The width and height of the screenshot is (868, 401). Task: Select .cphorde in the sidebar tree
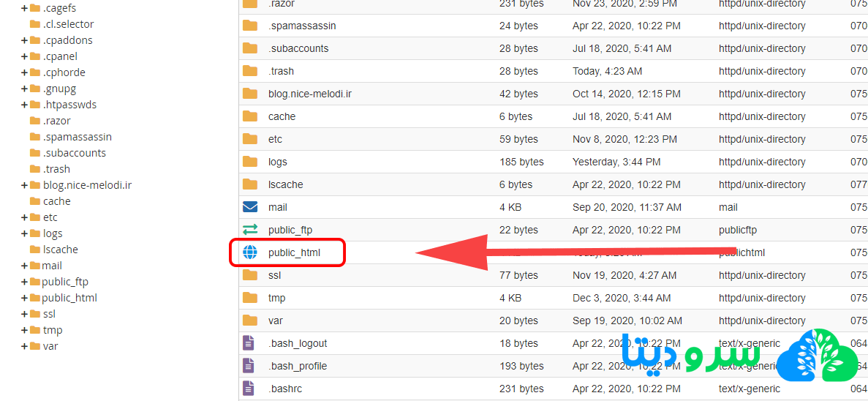[x=64, y=72]
